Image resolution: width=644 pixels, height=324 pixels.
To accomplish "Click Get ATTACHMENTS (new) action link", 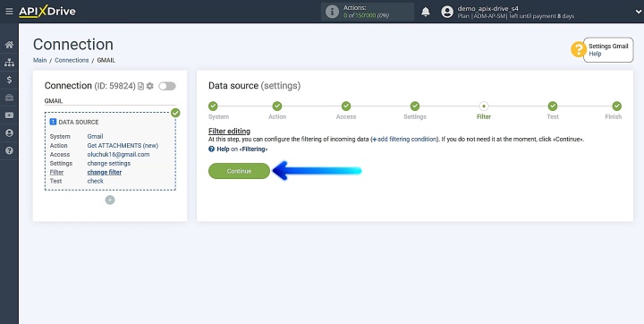I will (123, 146).
